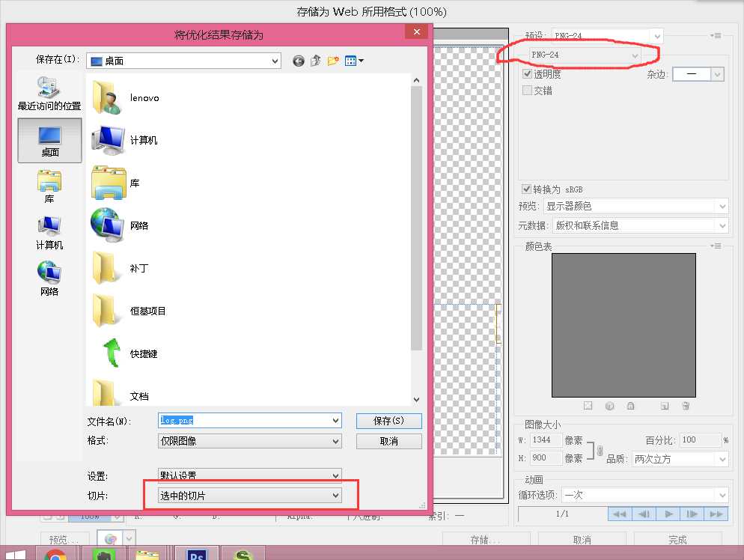Click the 保存(S) save button

pos(388,421)
